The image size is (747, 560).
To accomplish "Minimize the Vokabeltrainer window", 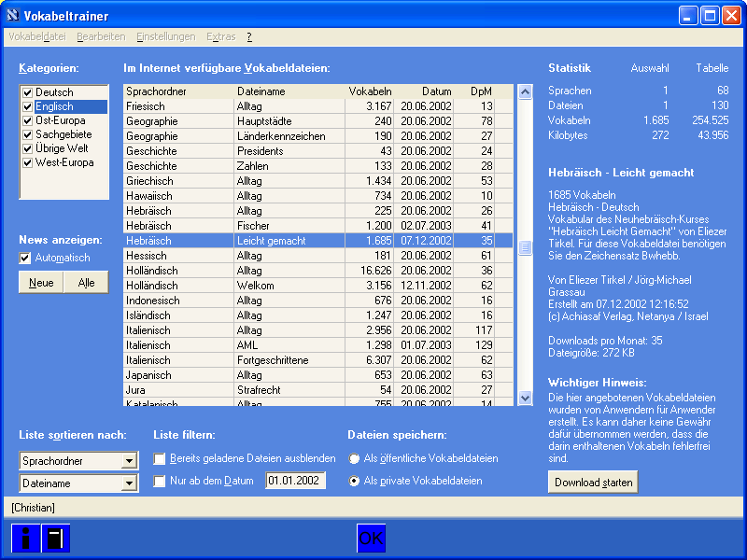I will click(687, 16).
